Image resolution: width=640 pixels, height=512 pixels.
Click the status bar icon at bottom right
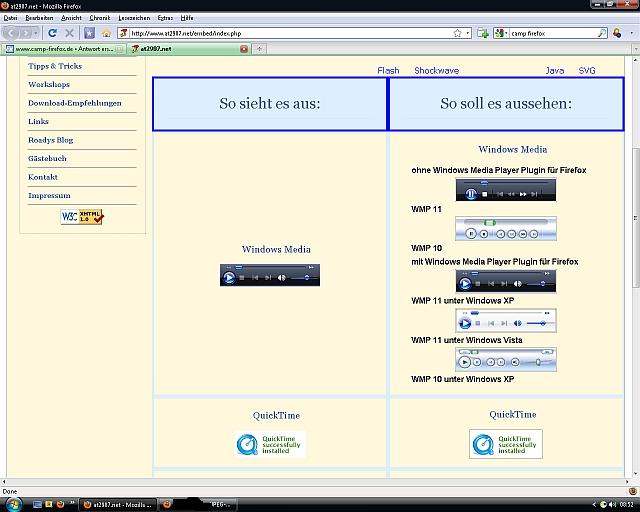pyautogui.click(x=633, y=492)
